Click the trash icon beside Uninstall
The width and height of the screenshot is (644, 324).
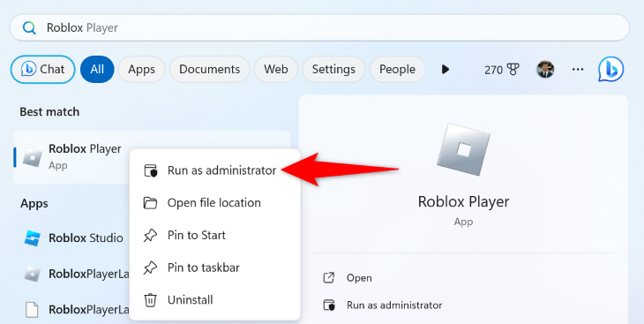pos(150,300)
